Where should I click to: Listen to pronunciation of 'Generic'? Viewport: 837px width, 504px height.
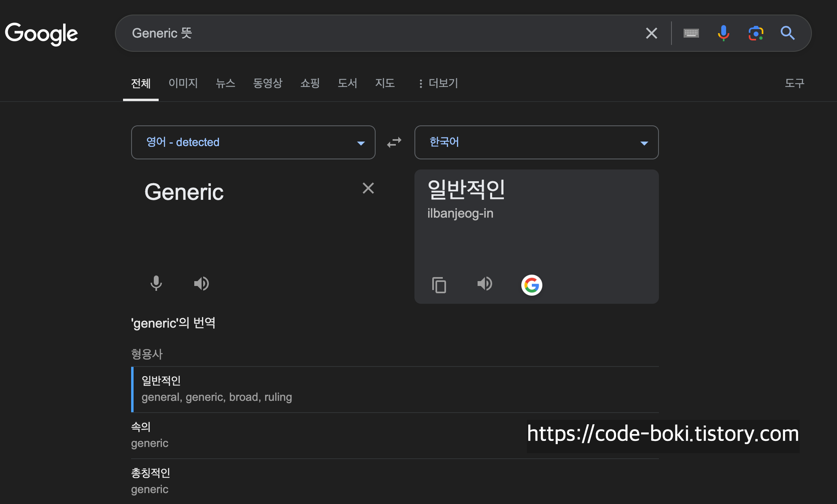201,284
